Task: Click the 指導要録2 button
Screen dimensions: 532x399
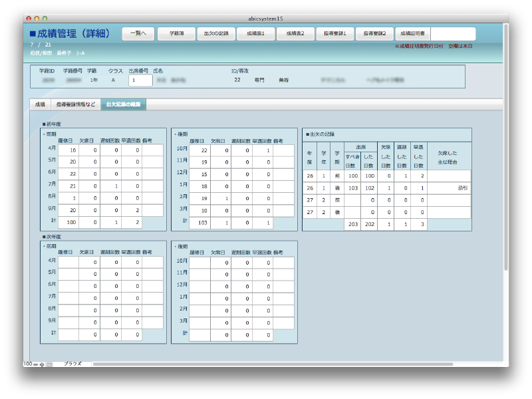Action: tap(374, 33)
